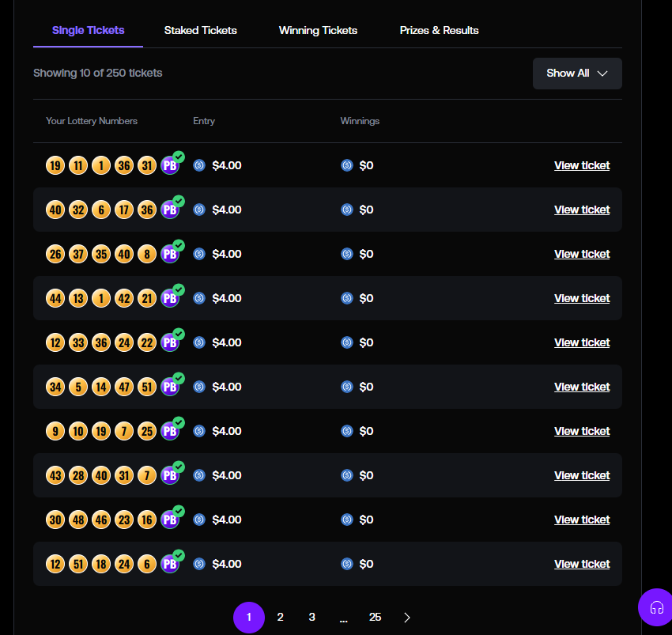The height and width of the screenshot is (635, 672).
Task: Click PB powerball icon in 34 5 14 row
Action: tap(170, 387)
